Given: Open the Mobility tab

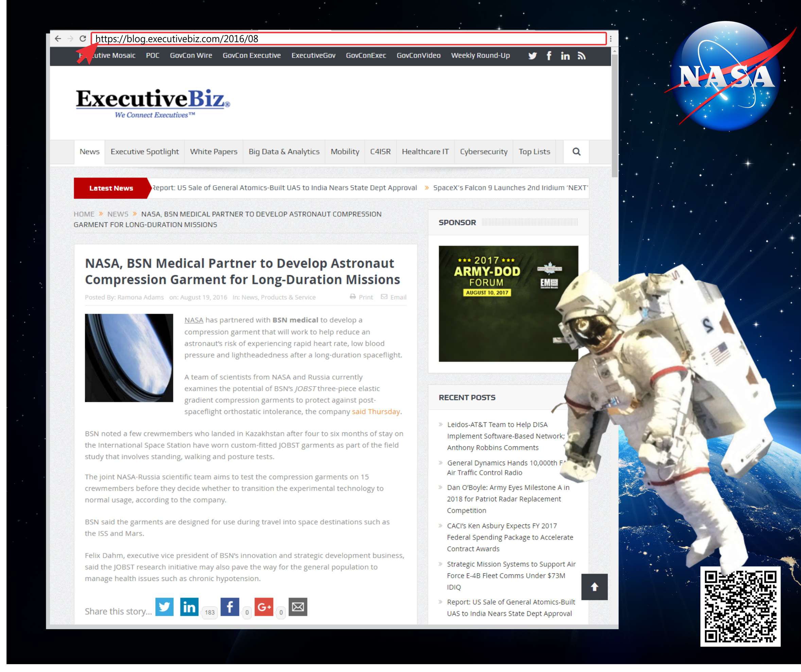Looking at the screenshot, I should 345,152.
